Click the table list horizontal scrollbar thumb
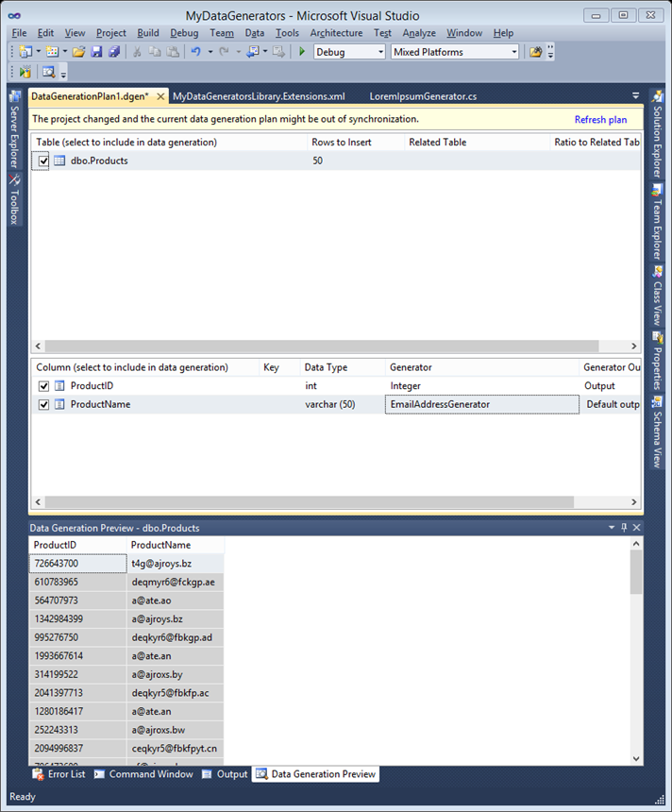This screenshot has height=812, width=672. [x=322, y=346]
